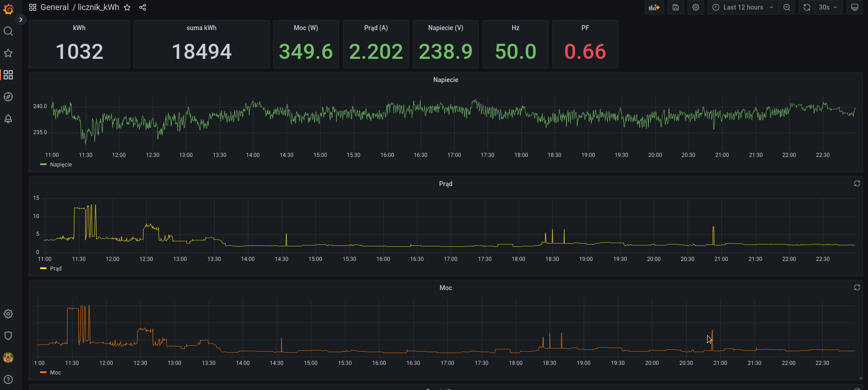Save the dashboard with disk icon

tap(676, 7)
